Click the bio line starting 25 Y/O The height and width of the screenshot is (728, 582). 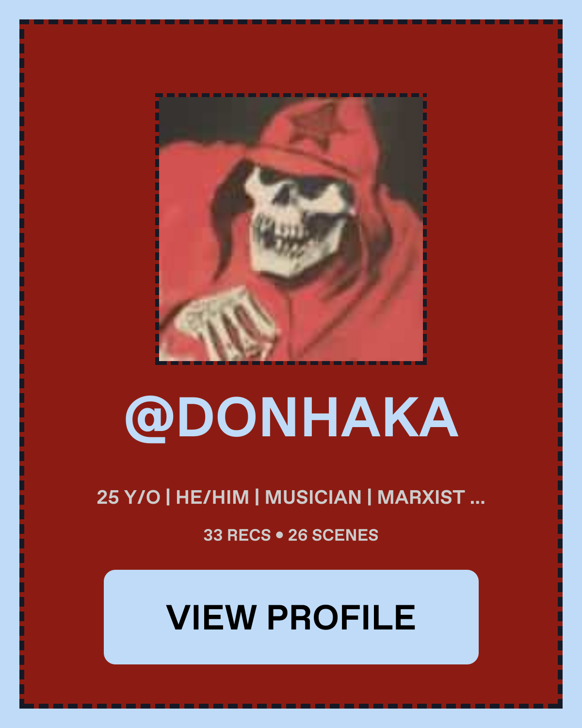(291, 497)
